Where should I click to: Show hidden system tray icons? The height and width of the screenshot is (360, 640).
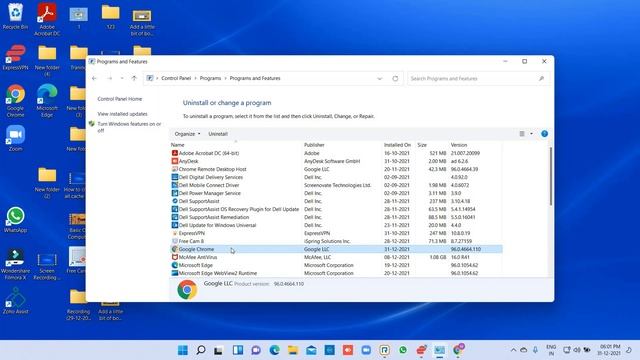pyautogui.click(x=513, y=350)
